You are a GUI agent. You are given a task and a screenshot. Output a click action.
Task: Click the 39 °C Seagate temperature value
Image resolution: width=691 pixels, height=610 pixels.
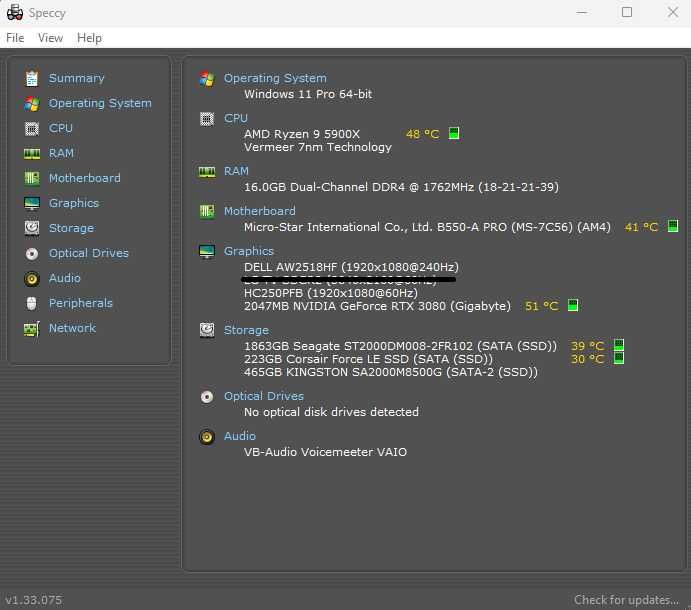tap(587, 346)
